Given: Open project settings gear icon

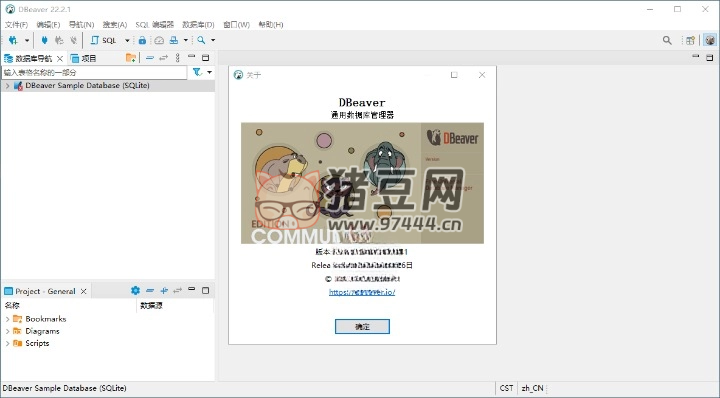Looking at the screenshot, I should (x=135, y=291).
